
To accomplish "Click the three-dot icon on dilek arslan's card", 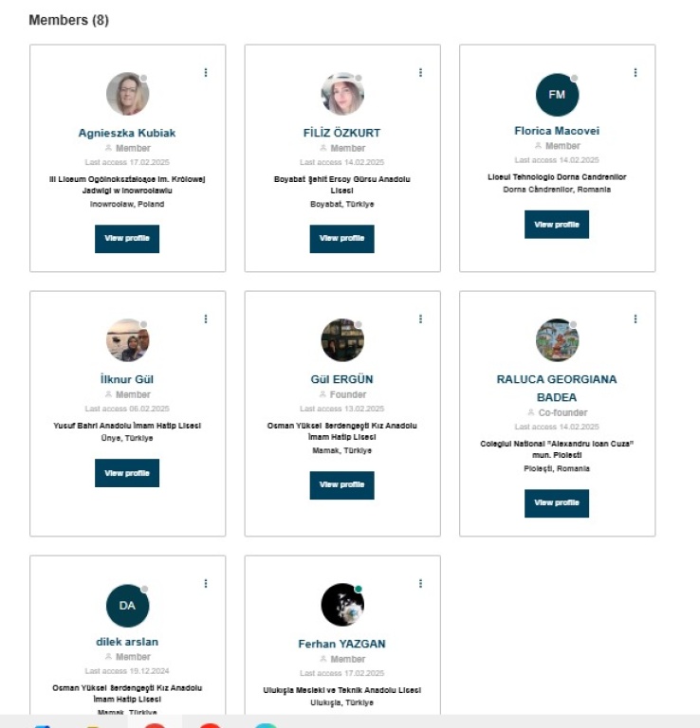I will click(206, 584).
